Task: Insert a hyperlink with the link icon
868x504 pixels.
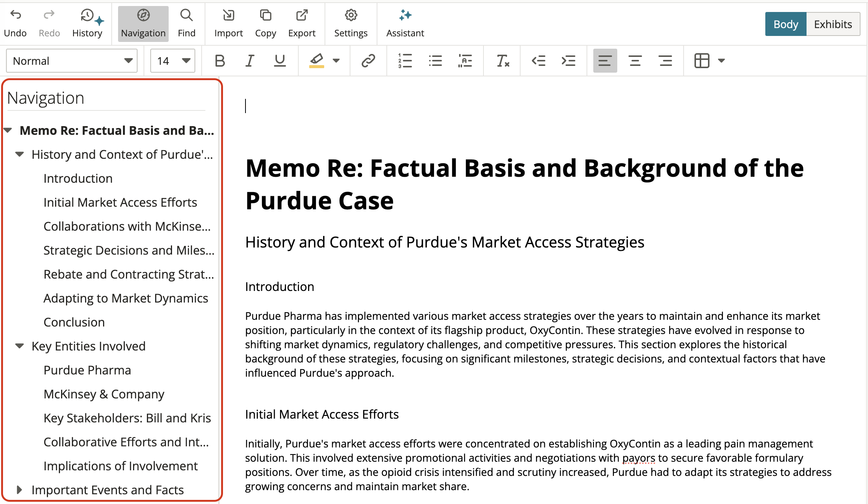Action: tap(368, 61)
